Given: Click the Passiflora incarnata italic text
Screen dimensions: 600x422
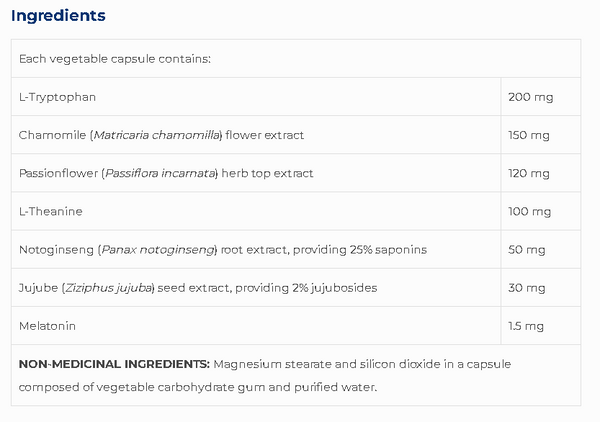Looking at the screenshot, I should tap(160, 173).
